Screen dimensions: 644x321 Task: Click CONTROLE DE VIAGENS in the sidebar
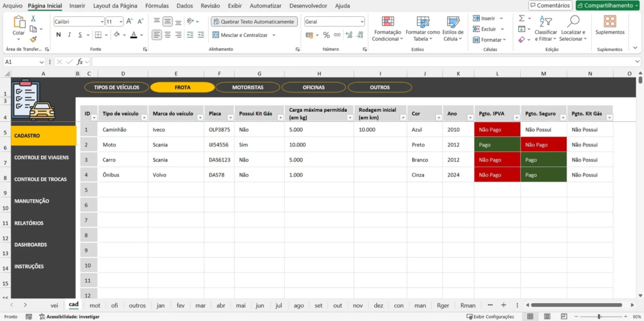(42, 157)
